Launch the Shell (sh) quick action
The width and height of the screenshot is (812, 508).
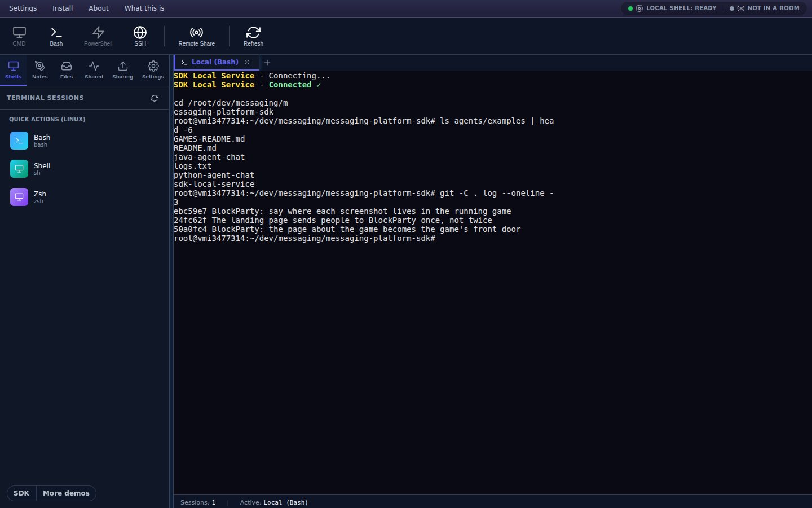tap(85, 169)
